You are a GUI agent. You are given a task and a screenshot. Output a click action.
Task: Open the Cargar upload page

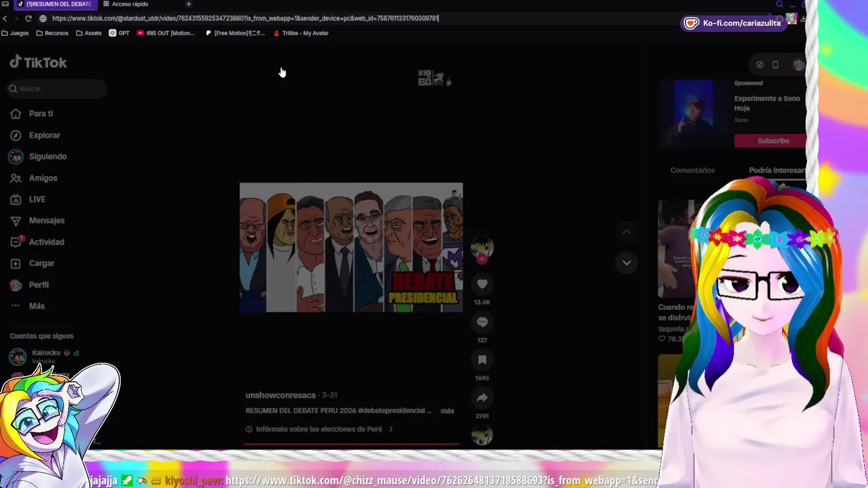click(32, 263)
